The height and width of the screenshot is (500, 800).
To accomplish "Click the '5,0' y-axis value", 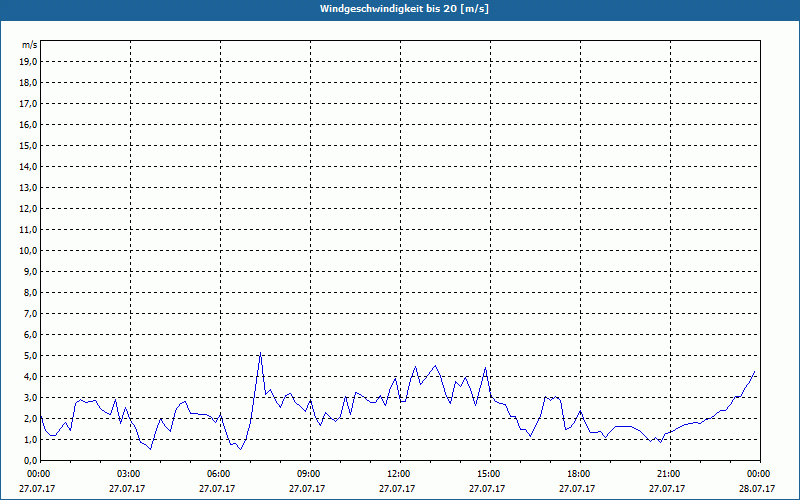I will 31,356.
